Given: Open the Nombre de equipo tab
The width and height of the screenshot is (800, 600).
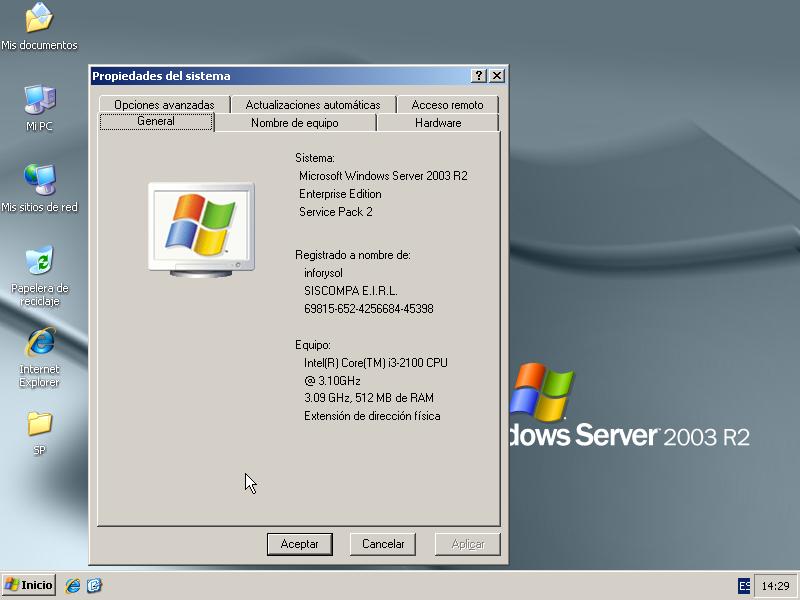Looking at the screenshot, I should (x=295, y=123).
